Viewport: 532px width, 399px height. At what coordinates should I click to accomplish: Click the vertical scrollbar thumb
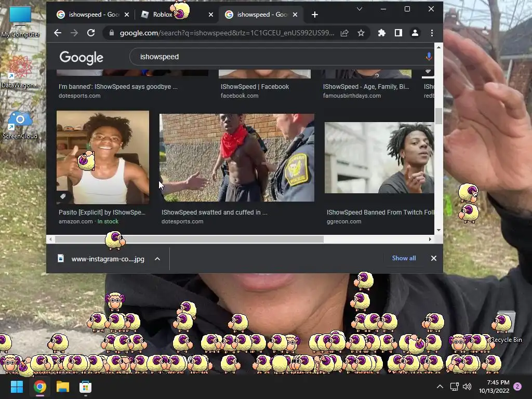tap(438, 116)
